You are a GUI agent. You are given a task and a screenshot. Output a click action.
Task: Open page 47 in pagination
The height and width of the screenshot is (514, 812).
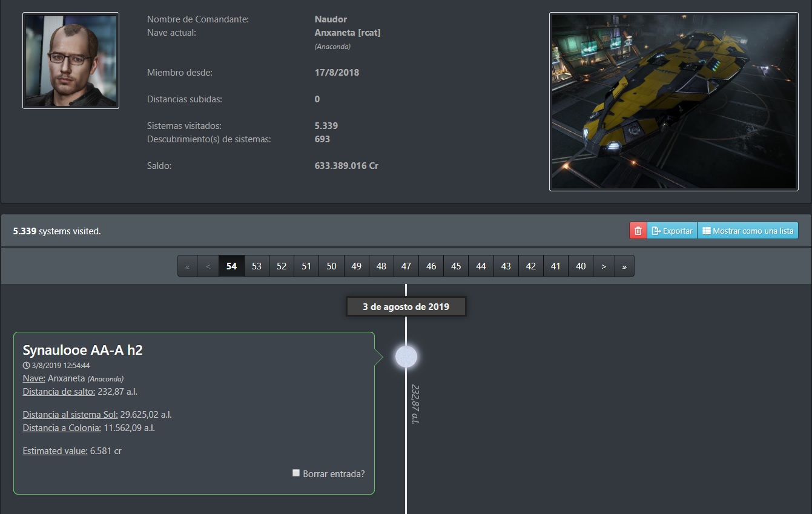click(x=406, y=266)
